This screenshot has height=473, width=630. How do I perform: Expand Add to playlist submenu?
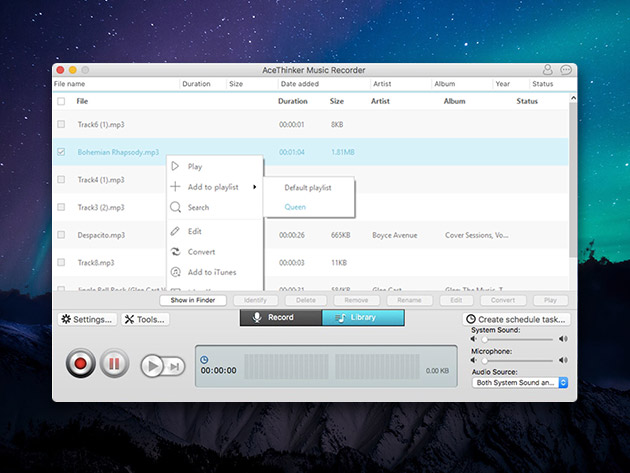[215, 187]
